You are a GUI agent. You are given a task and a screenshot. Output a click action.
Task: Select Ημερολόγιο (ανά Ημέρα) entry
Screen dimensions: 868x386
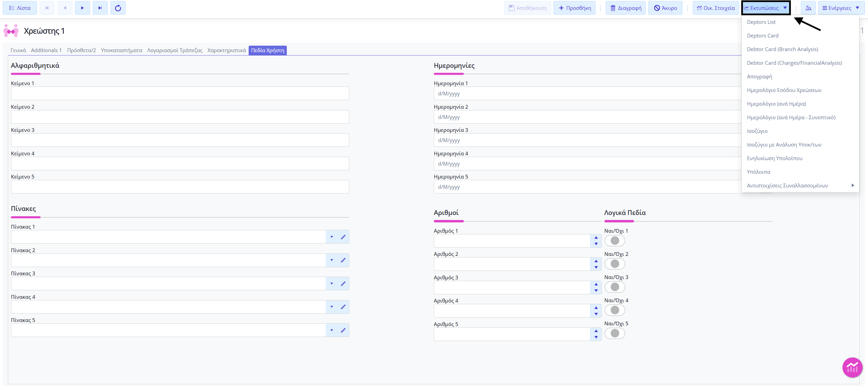click(800, 104)
